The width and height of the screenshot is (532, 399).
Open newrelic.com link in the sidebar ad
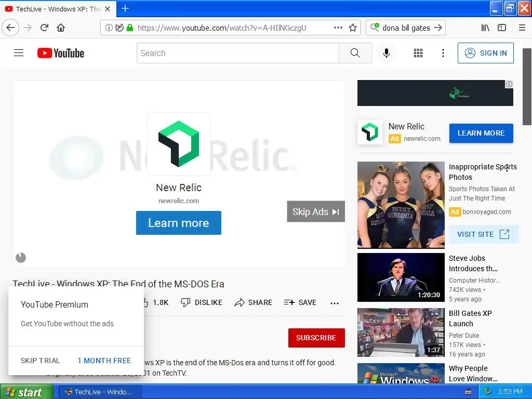click(x=422, y=138)
